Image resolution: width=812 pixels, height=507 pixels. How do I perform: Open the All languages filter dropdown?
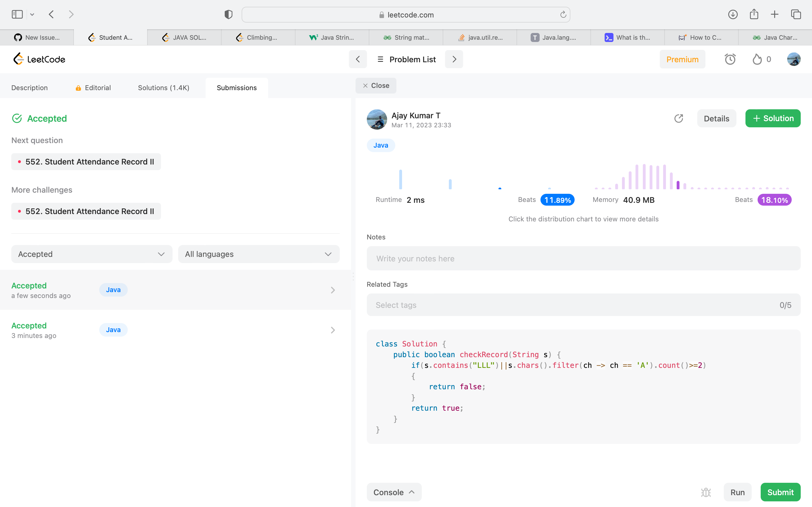(x=259, y=254)
